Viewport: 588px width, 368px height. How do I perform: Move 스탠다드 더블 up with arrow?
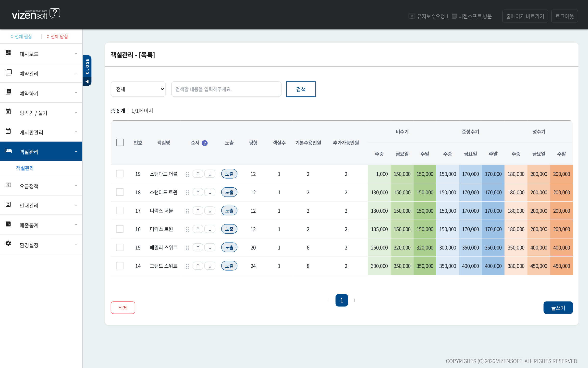tap(198, 174)
